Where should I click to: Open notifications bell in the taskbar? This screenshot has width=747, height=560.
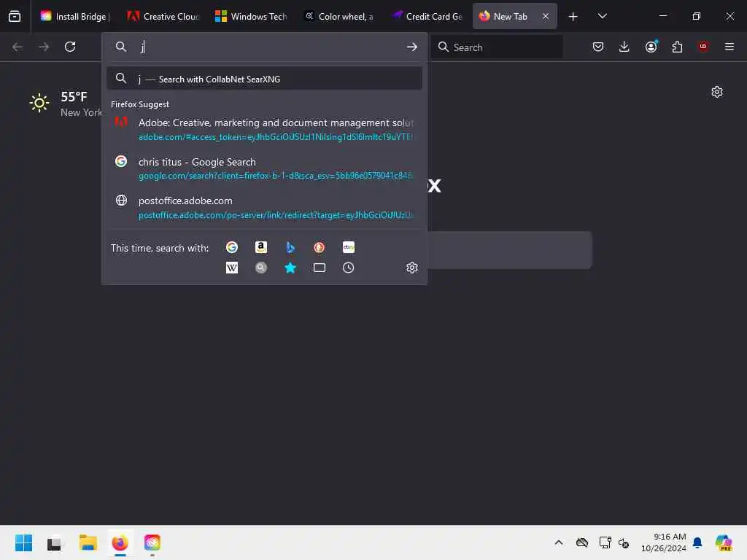click(697, 542)
